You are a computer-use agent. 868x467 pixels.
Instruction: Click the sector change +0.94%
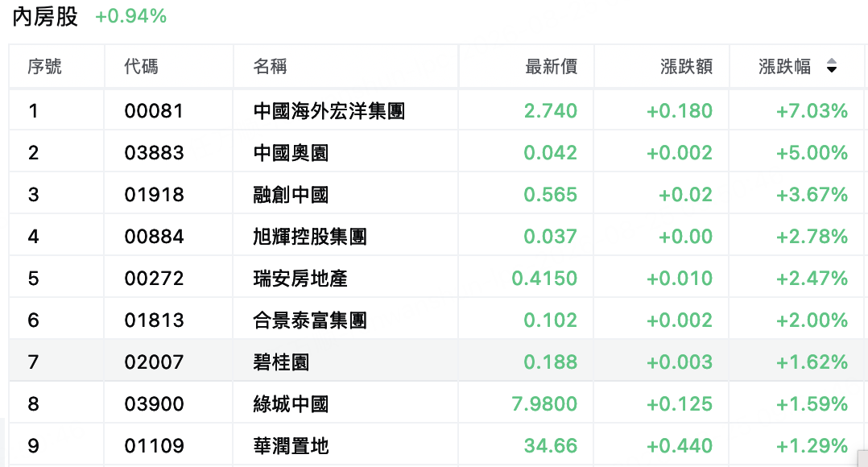[x=130, y=16]
